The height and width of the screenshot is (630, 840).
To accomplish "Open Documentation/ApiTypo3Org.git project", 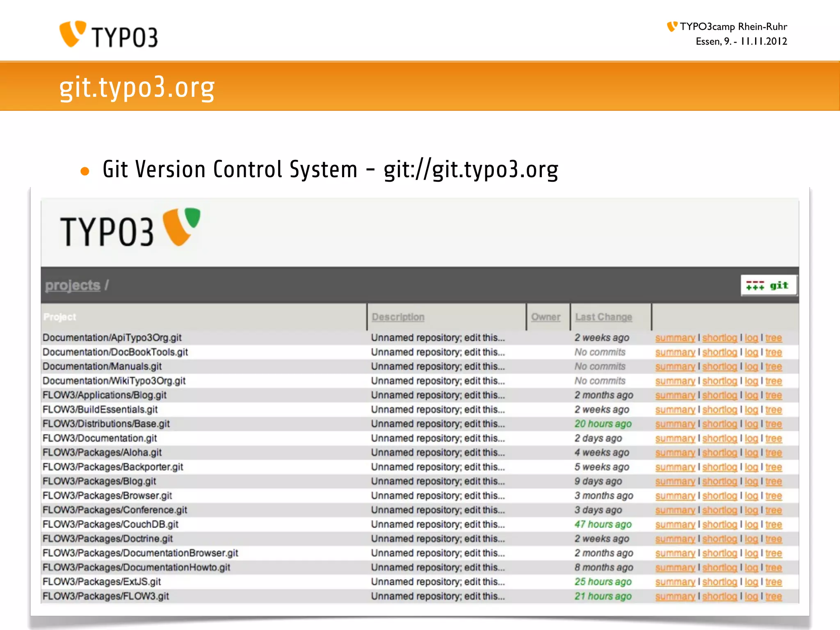I will [x=112, y=338].
